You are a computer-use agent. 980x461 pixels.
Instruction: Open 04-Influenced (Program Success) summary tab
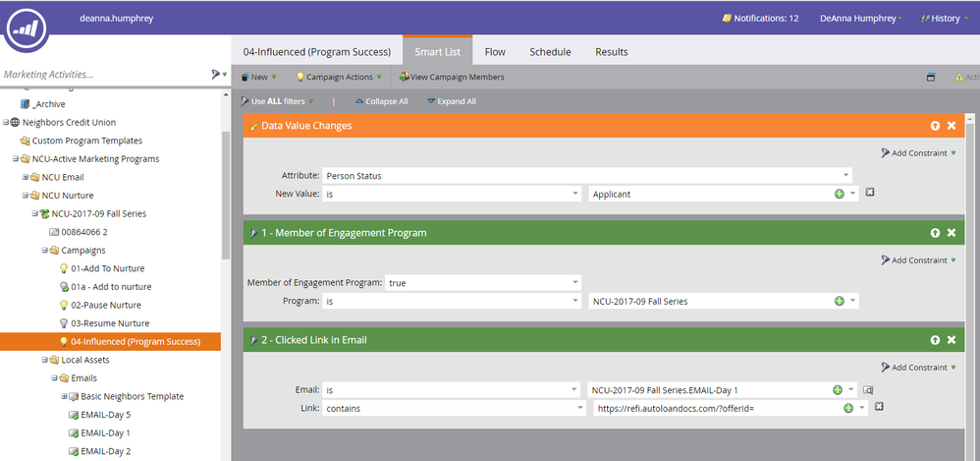click(316, 52)
